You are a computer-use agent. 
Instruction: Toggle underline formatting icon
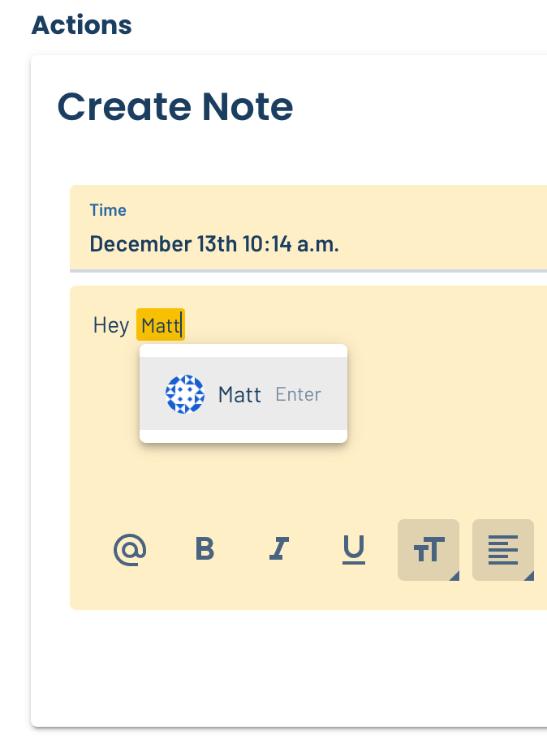(x=354, y=550)
